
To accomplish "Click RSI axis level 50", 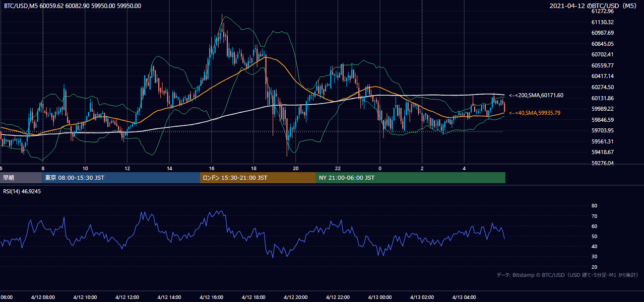I will tap(595, 236).
